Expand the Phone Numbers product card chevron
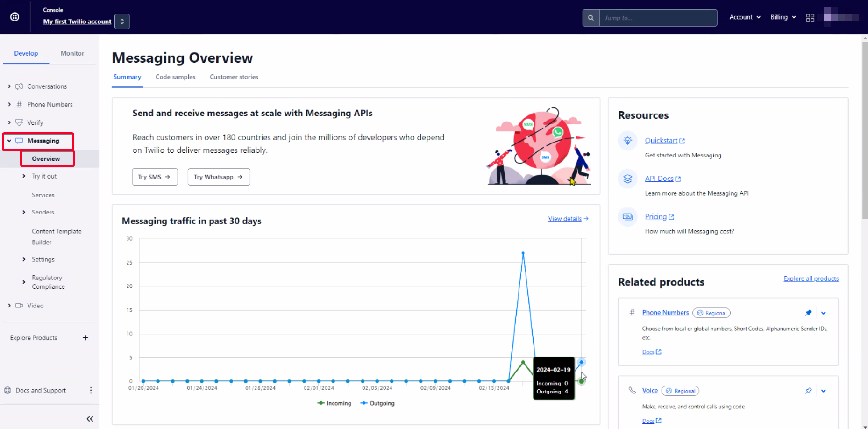The height and width of the screenshot is (429, 868). [824, 313]
